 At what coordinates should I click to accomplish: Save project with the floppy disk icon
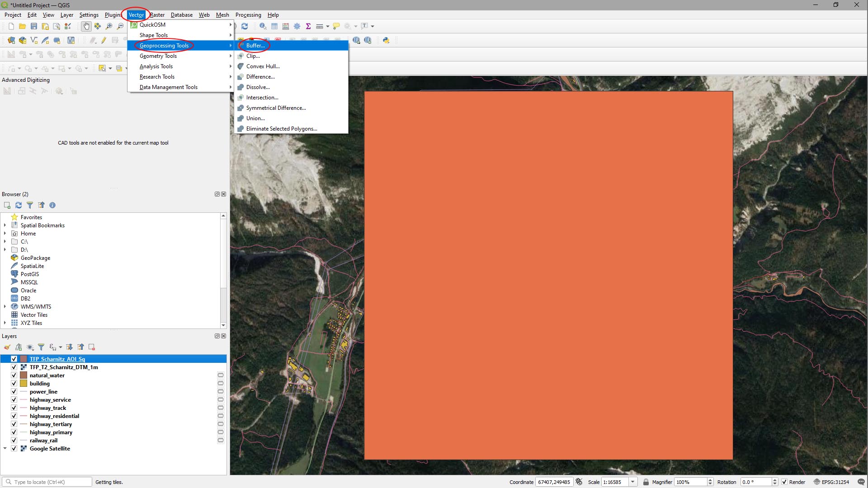[x=34, y=26]
